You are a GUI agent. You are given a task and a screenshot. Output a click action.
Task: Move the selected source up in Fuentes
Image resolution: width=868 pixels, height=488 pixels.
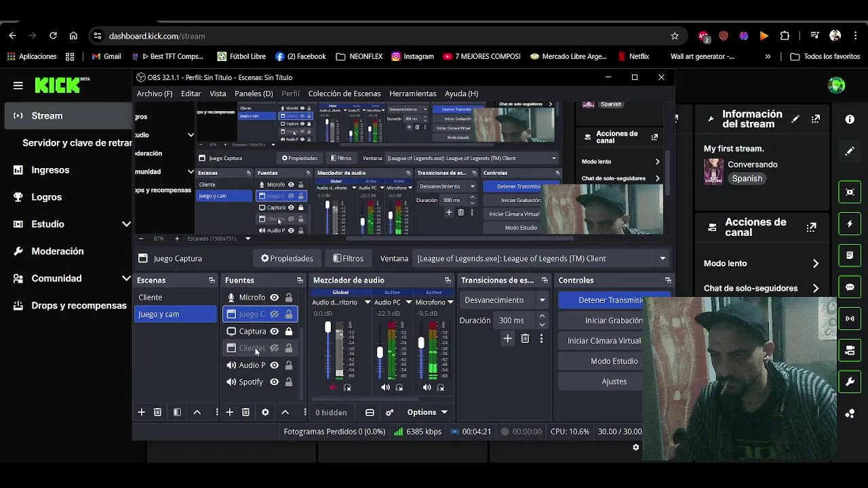pyautogui.click(x=285, y=412)
